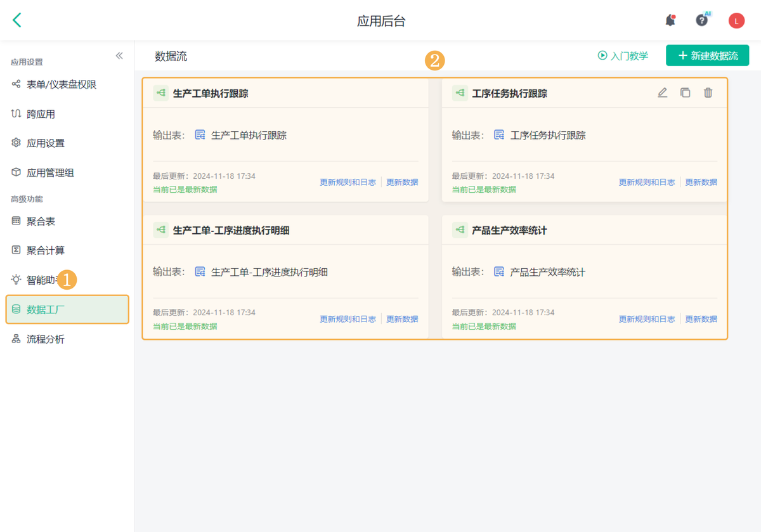
Task: Collapse the left sidebar
Action: (119, 56)
